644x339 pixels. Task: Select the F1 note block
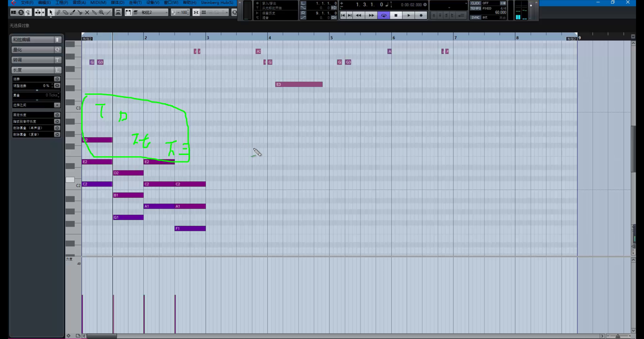coord(190,228)
